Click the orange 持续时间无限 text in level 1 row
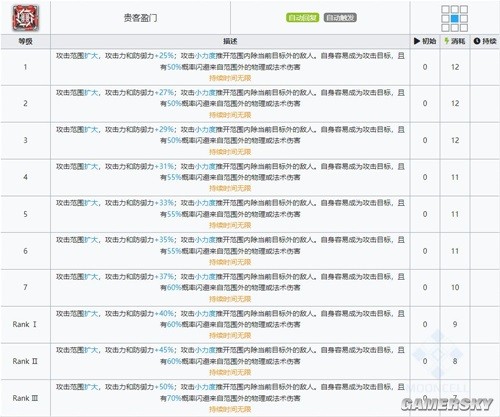The width and height of the screenshot is (500, 417). click(230, 78)
